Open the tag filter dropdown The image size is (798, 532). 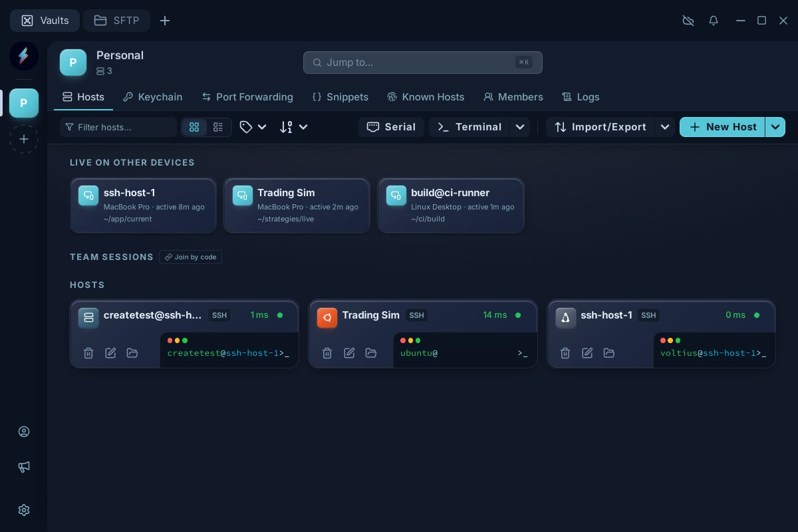(x=253, y=127)
